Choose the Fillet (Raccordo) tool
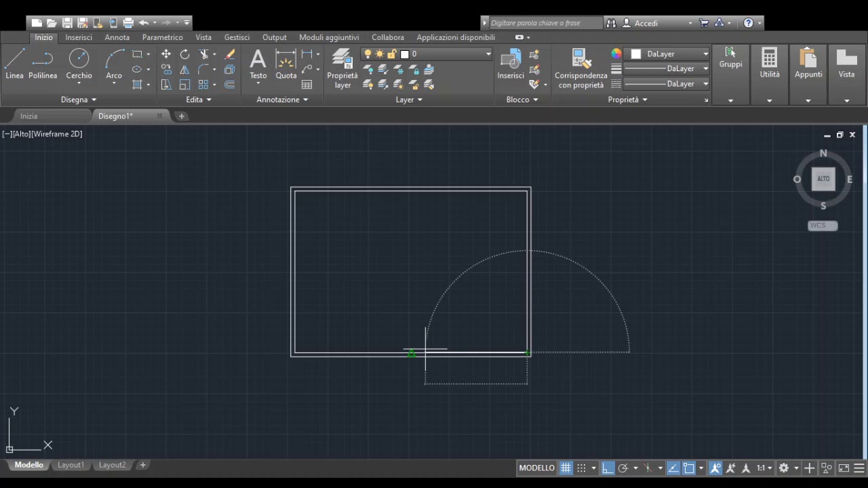 [203, 69]
